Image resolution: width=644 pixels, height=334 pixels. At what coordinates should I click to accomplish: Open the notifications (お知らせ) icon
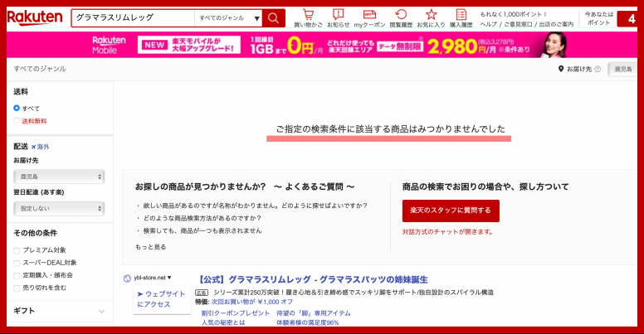(x=338, y=18)
